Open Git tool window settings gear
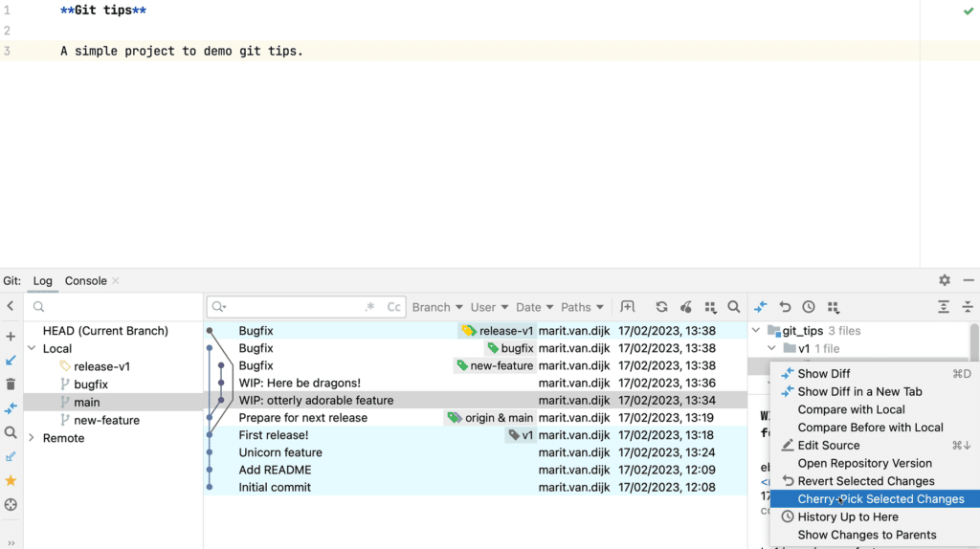This screenshot has width=980, height=549. pyautogui.click(x=945, y=280)
